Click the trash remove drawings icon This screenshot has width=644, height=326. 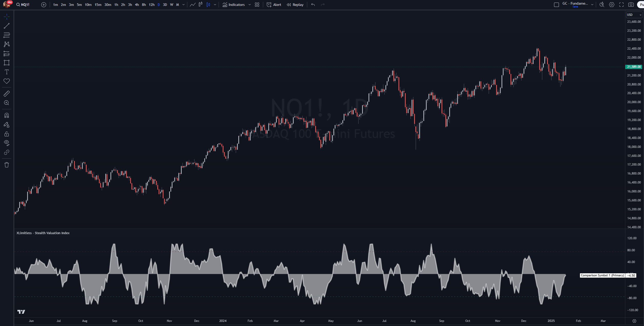coord(7,165)
